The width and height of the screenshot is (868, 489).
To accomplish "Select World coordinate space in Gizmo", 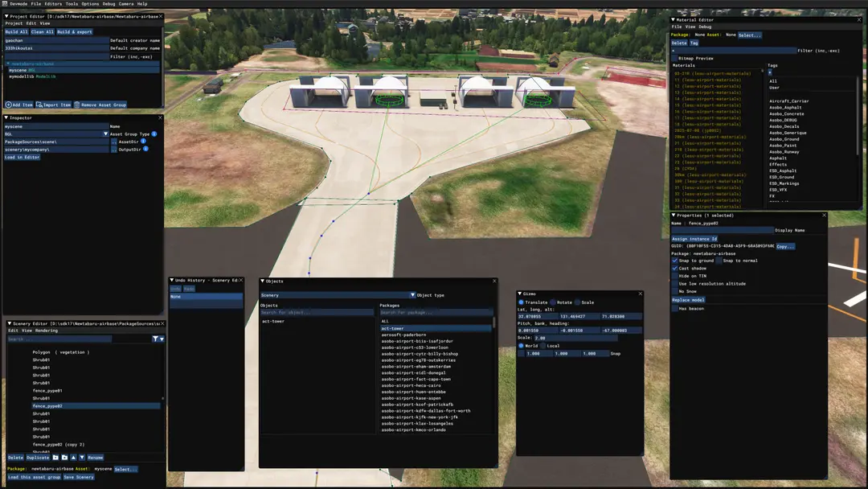I will point(521,346).
